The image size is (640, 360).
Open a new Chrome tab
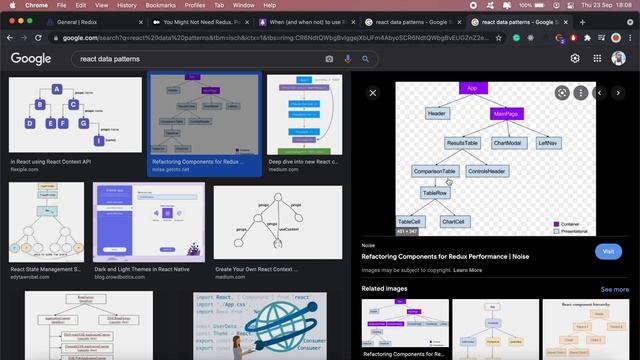[582, 22]
